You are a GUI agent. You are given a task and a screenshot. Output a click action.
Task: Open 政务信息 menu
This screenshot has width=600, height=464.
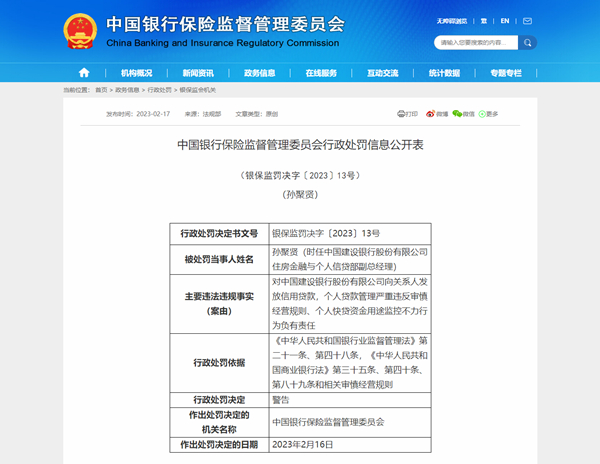[x=259, y=73]
